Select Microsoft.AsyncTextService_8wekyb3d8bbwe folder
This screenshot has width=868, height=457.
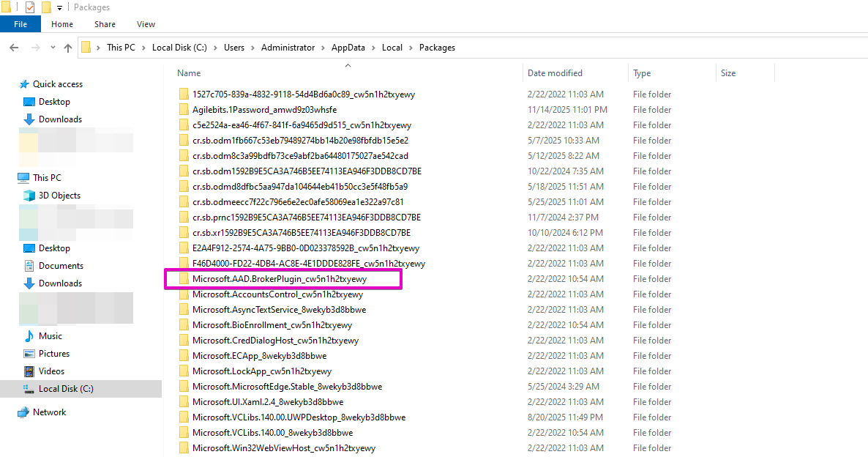tap(279, 310)
